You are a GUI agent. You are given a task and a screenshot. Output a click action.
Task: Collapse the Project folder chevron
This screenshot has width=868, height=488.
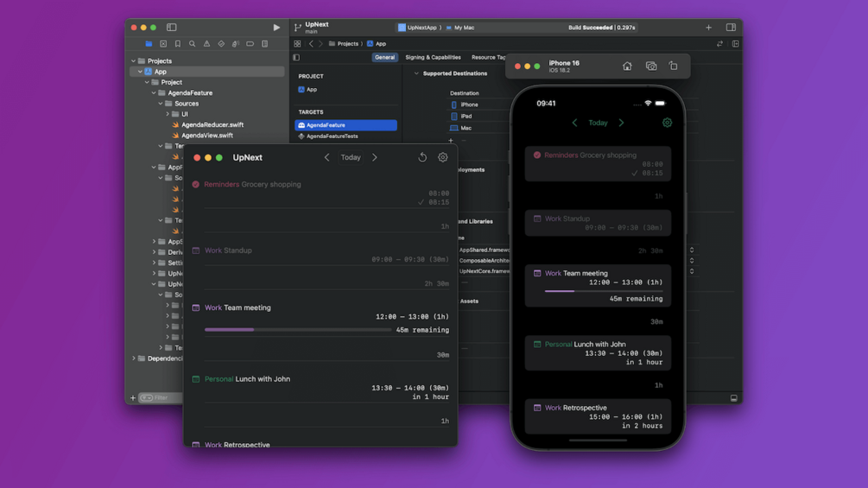click(147, 82)
